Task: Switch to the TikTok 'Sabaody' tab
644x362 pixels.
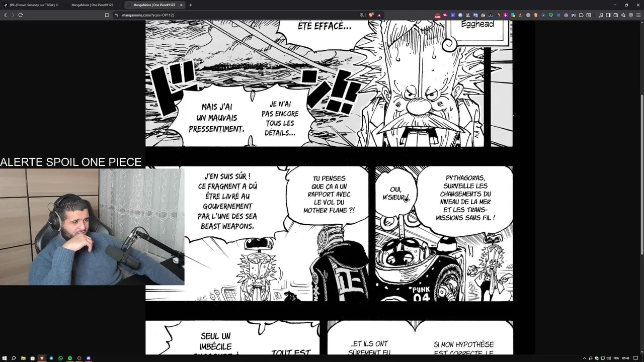Action: click(31, 5)
